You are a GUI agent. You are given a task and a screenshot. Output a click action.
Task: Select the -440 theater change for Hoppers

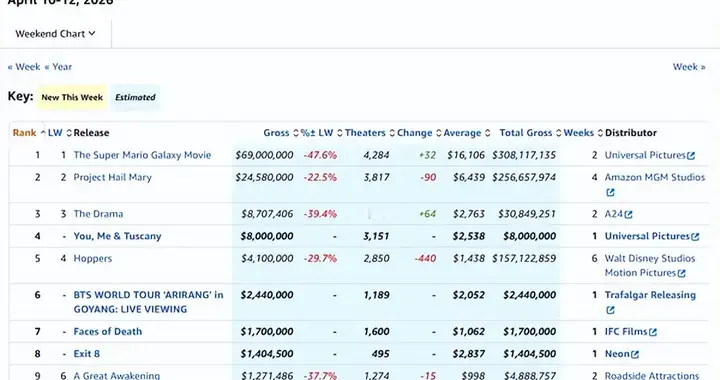(x=425, y=258)
